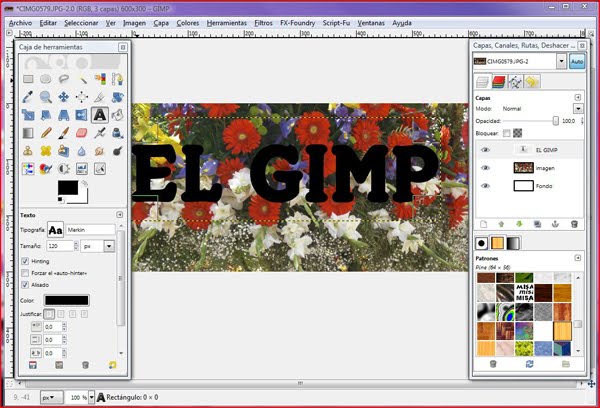Open the Texto options tab menu
This screenshot has height=408, width=600.
[119, 215]
